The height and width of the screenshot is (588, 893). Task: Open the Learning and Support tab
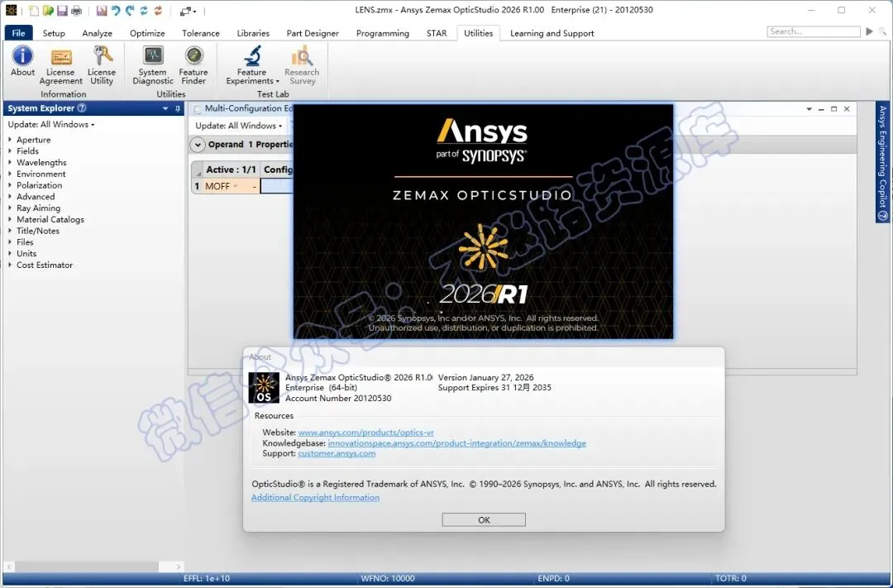click(552, 33)
